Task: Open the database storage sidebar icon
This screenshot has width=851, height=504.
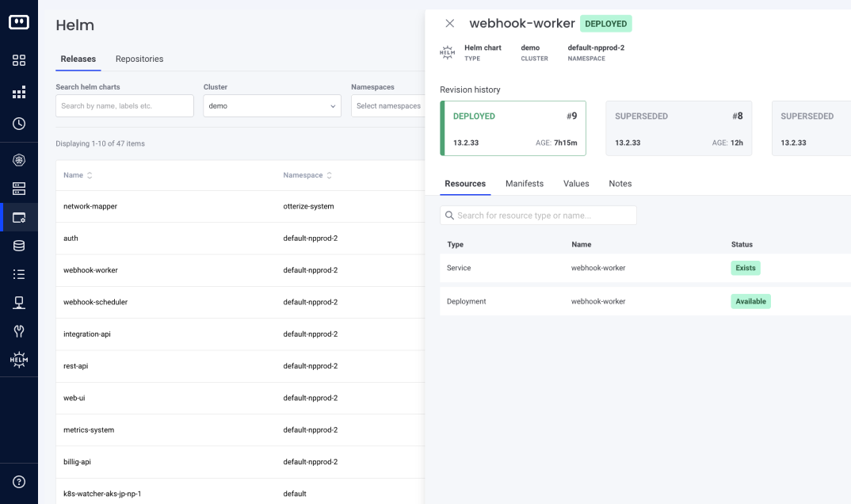Action: point(19,246)
